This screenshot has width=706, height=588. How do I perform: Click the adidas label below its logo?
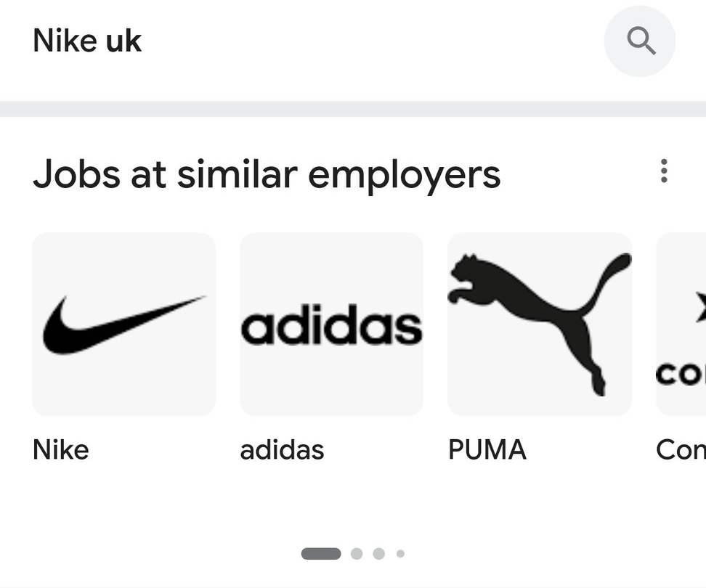click(x=282, y=450)
